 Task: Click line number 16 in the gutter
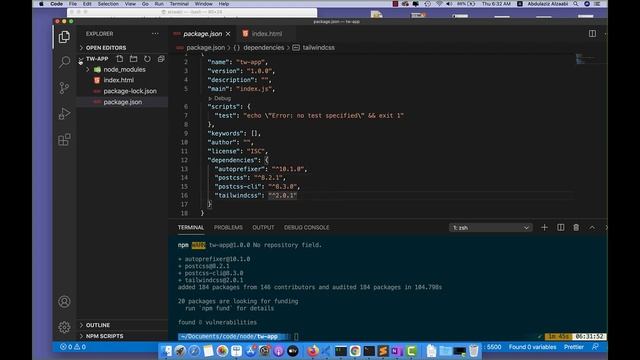[184, 196]
